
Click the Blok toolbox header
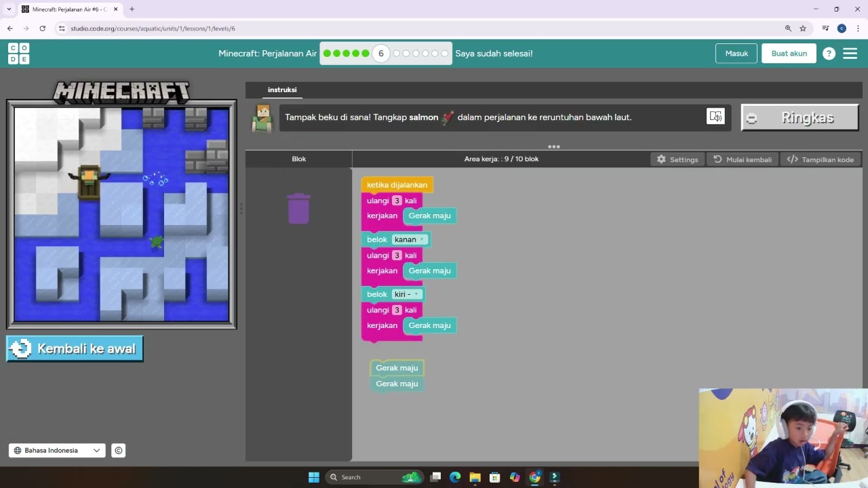tap(299, 159)
